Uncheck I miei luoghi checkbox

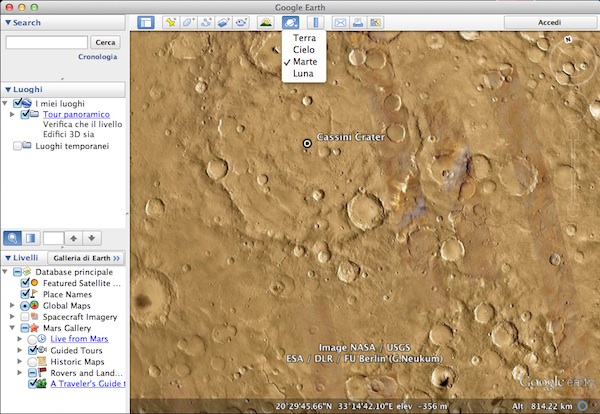[18, 103]
